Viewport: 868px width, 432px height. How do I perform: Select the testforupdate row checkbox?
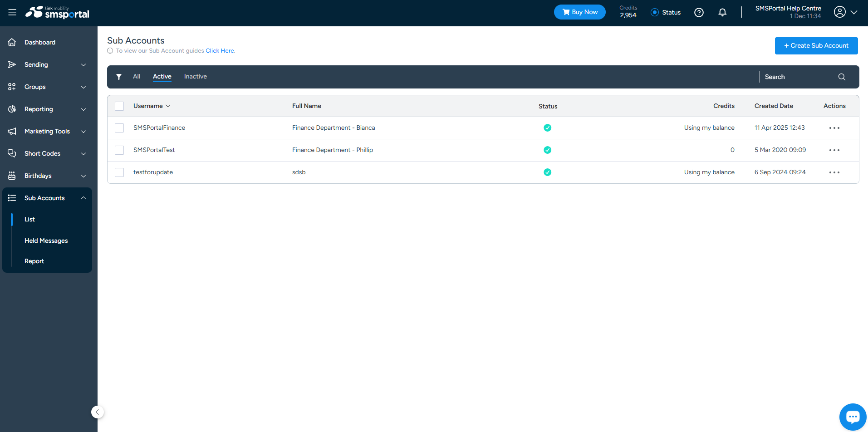[119, 172]
